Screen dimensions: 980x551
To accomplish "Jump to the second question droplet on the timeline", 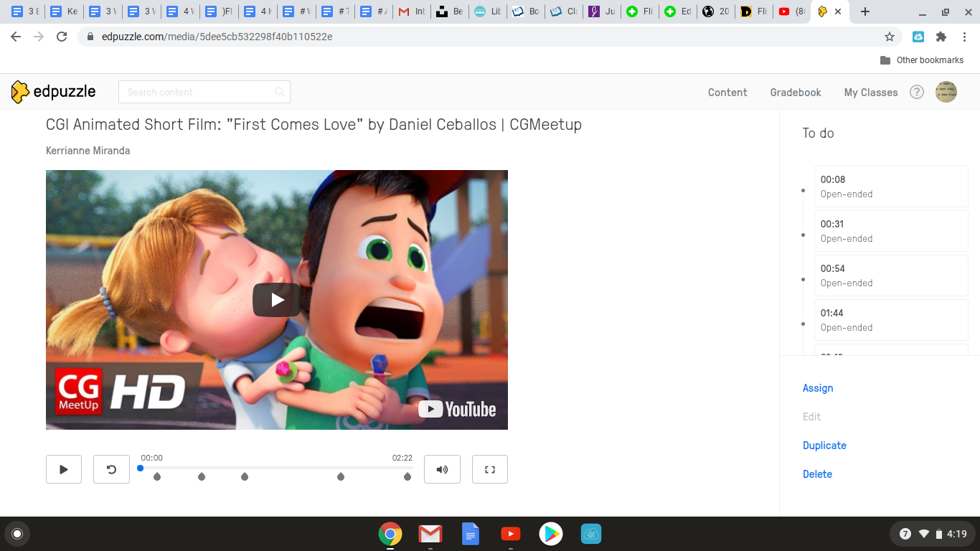I will tap(202, 476).
